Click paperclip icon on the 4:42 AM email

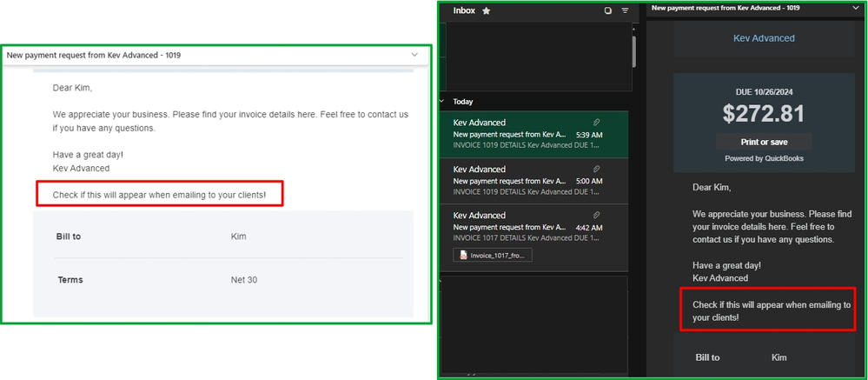click(x=596, y=215)
